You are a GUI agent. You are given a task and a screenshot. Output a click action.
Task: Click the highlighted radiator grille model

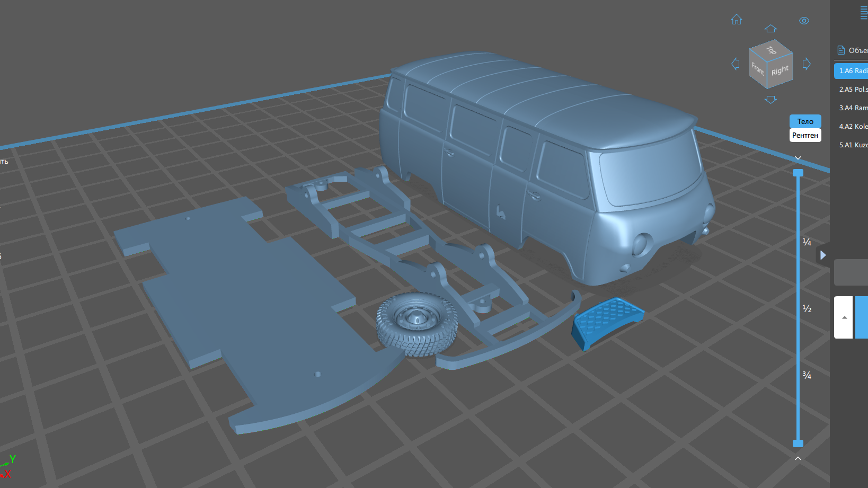tap(607, 321)
